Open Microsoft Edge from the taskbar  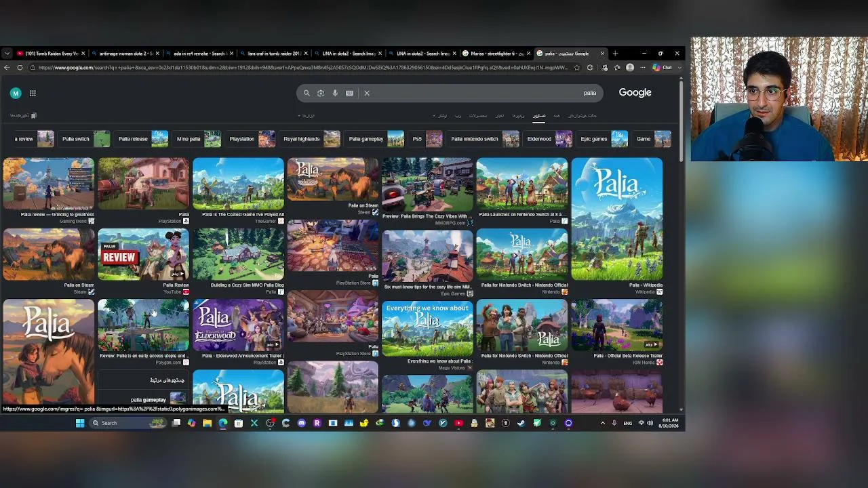222,423
